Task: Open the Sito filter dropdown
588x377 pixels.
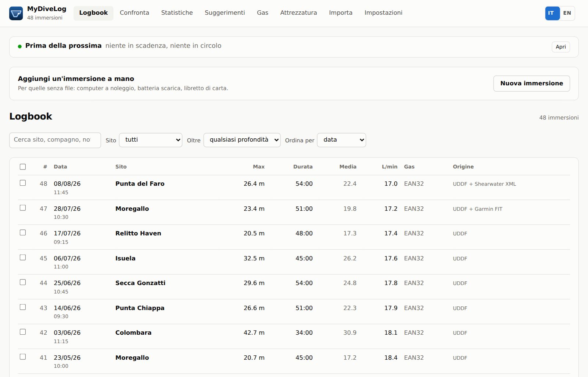Action: pos(151,140)
